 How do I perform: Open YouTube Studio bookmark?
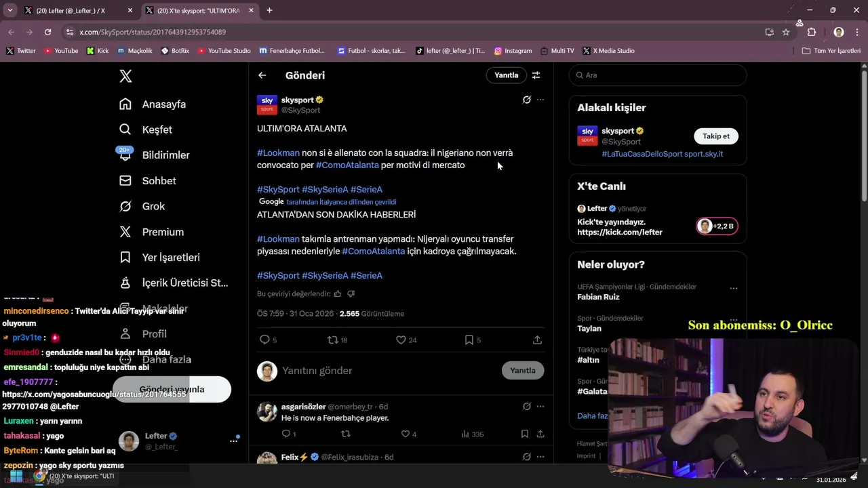[x=224, y=51]
